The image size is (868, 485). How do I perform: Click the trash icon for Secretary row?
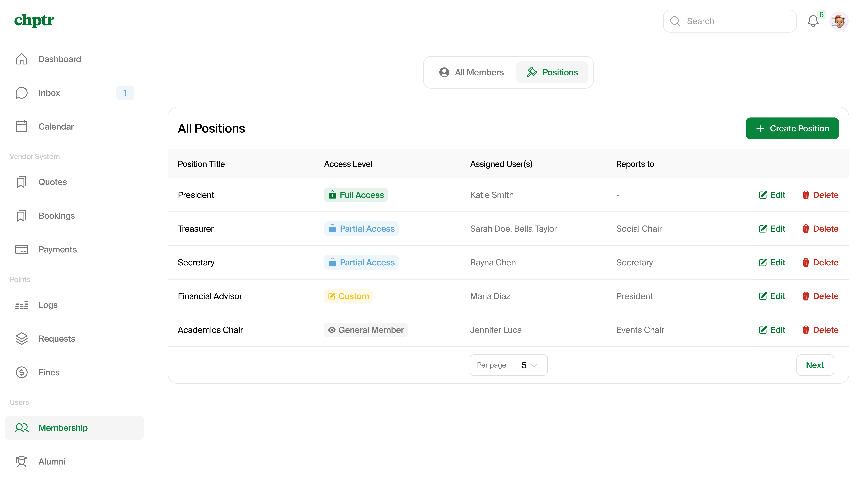806,262
